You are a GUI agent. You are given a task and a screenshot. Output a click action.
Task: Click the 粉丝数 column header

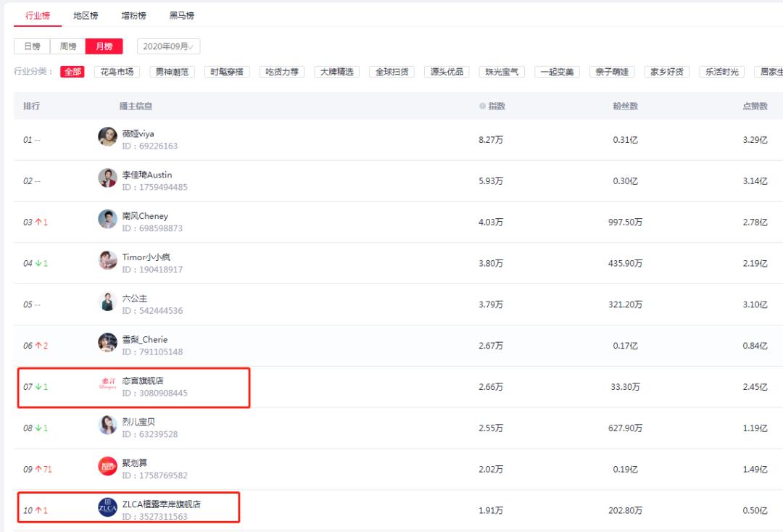tap(625, 106)
